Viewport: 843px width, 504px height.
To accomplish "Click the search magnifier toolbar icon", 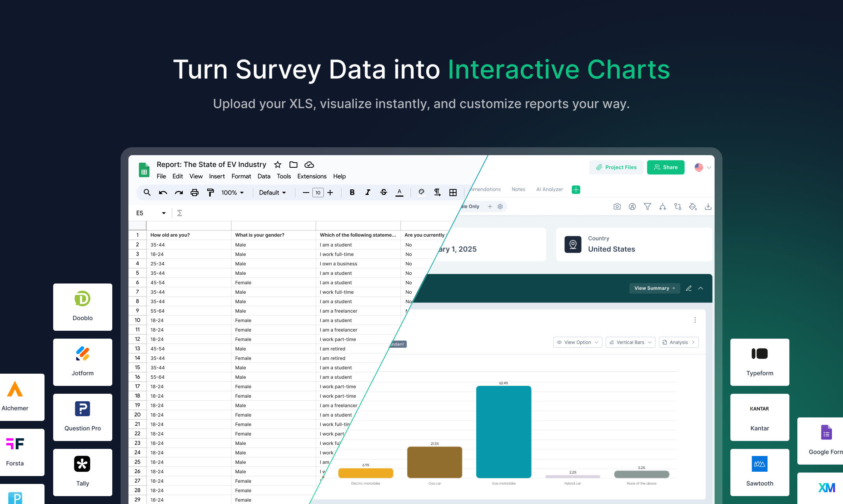I will pos(147,193).
